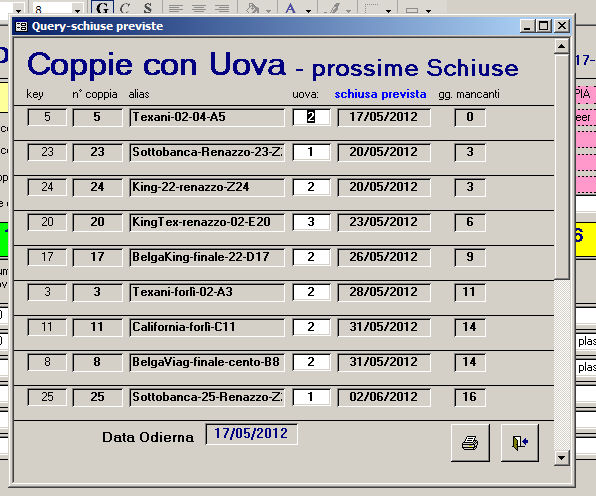The height and width of the screenshot is (496, 596).
Task: Click key field showing 23
Action: pos(47,152)
